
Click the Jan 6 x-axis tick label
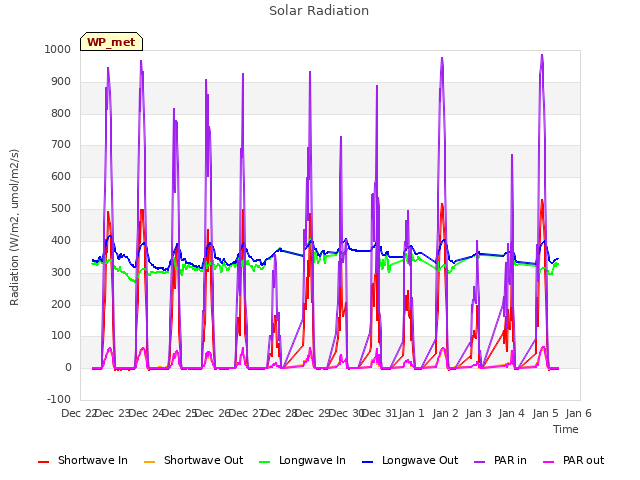[578, 413]
